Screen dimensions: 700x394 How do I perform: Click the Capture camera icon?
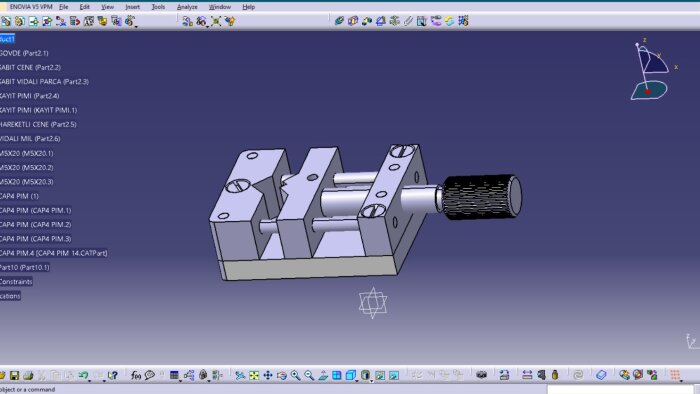click(481, 375)
